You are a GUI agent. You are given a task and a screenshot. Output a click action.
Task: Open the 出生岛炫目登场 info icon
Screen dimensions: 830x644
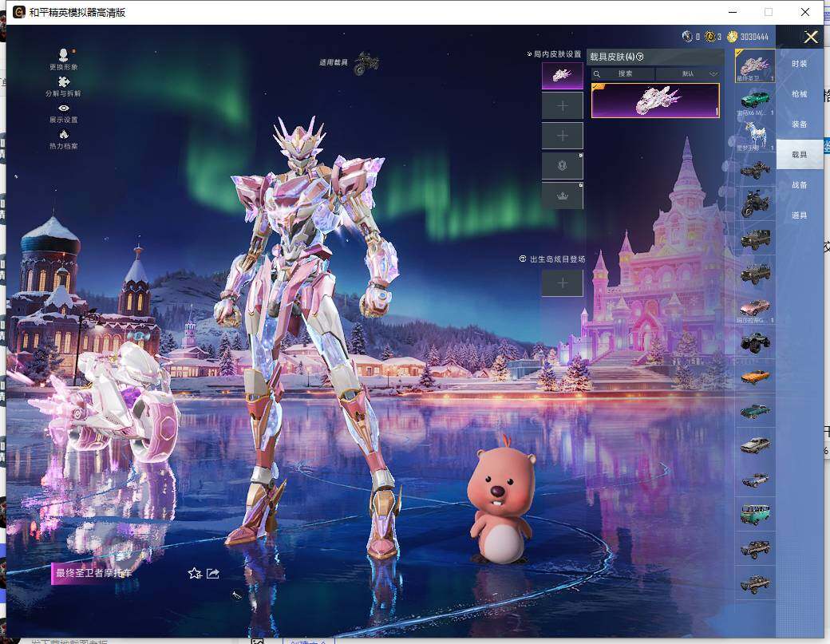(523, 259)
